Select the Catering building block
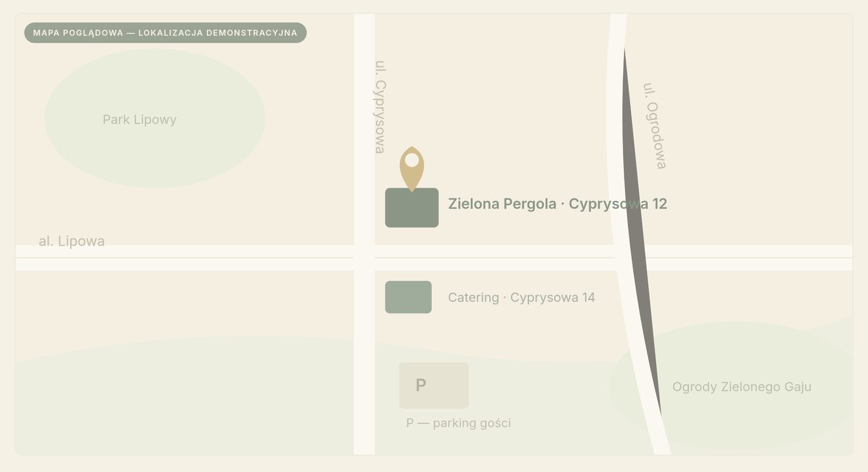The width and height of the screenshot is (868, 472). (x=409, y=297)
